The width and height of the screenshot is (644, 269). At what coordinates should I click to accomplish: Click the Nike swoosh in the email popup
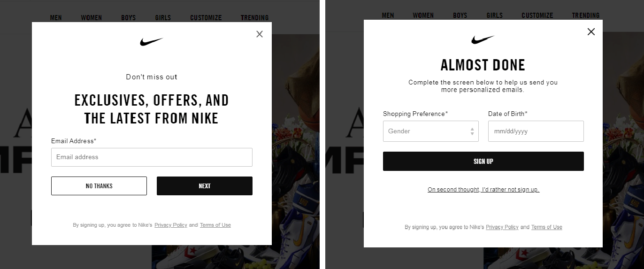coord(151,42)
